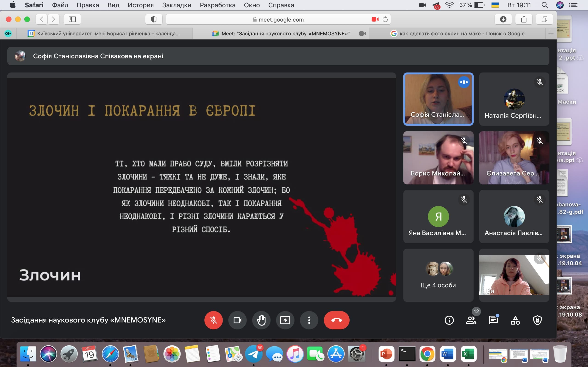Raise hand in the meeting
Viewport: 588px width, 367px height.
(x=261, y=320)
